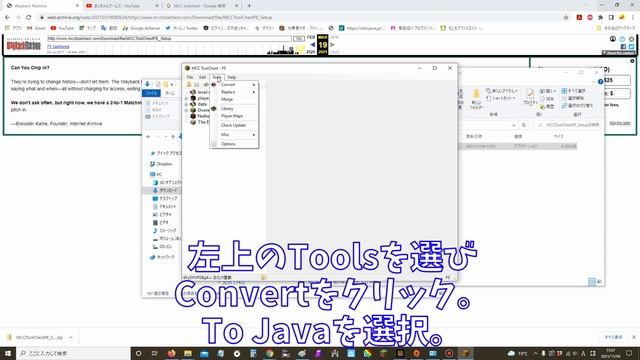The image size is (640, 360).
Task: Open the Replace submenu
Action: click(x=234, y=92)
